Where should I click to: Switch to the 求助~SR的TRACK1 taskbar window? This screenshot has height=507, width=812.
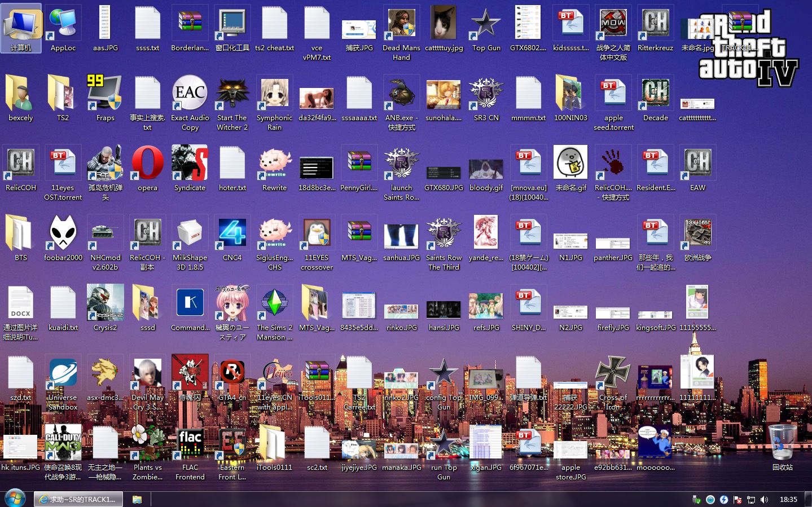[78, 499]
